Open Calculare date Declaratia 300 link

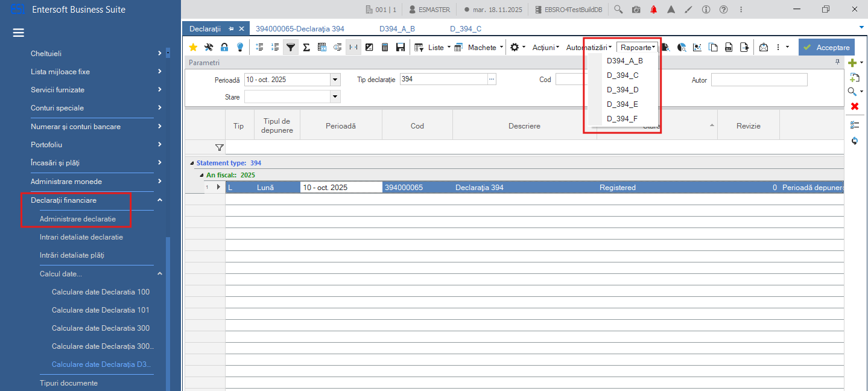coord(101,328)
